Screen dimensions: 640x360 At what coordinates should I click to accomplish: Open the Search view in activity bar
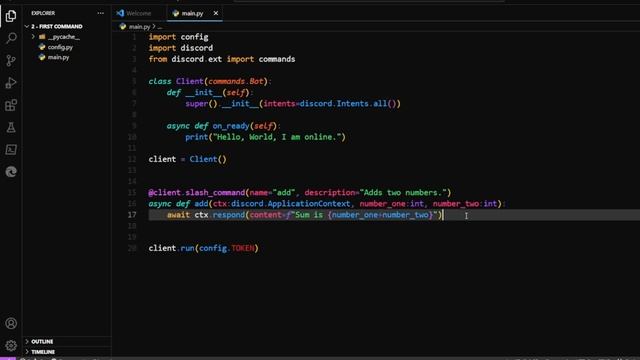(x=11, y=38)
